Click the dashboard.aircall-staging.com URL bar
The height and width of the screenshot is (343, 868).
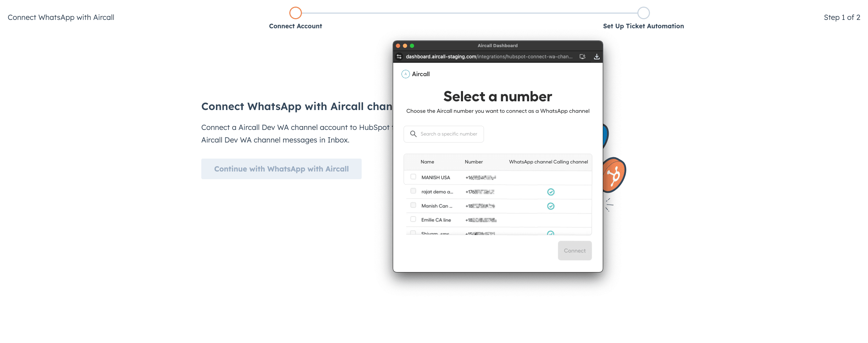(x=489, y=57)
